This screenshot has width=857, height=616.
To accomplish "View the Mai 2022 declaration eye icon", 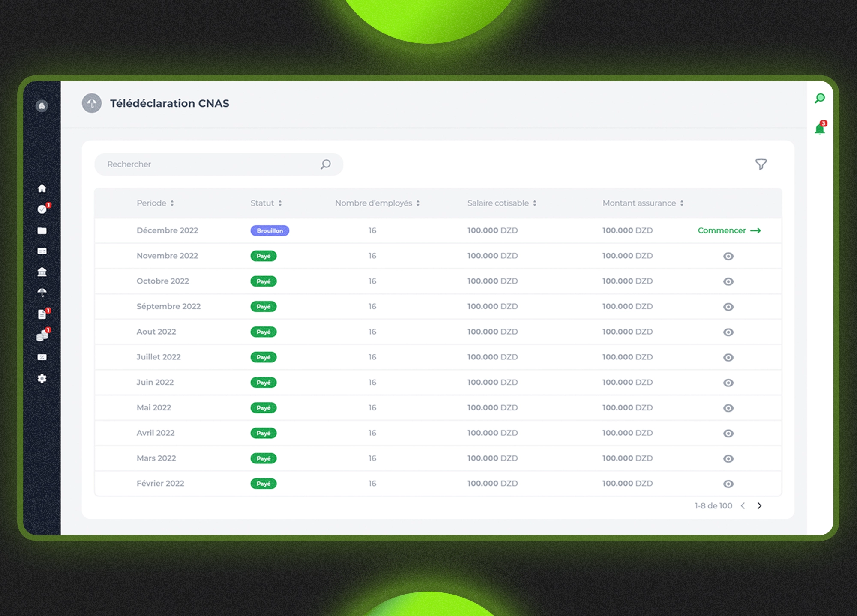I will click(x=728, y=408).
